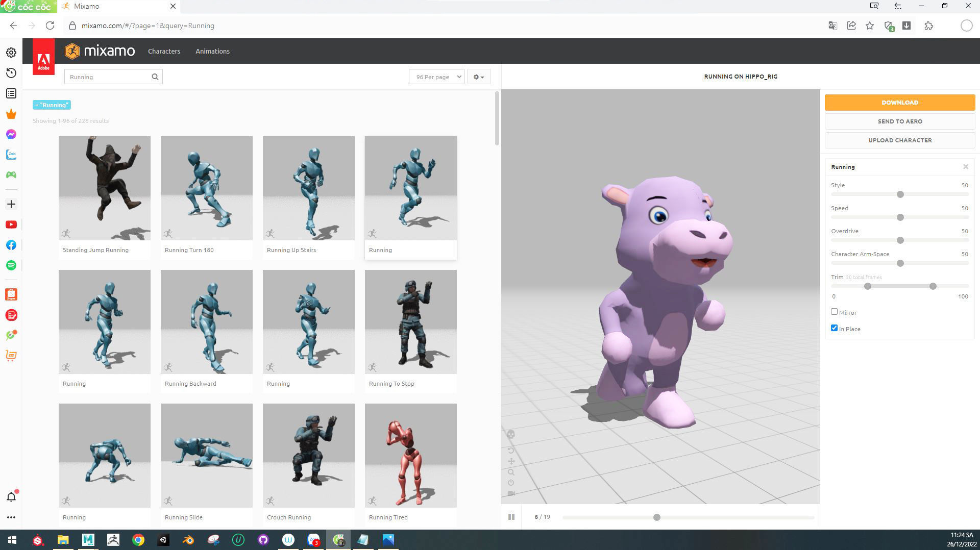Toggle skeleton view skull icon in viewport
Viewport: 980px width, 550px height.
point(511,434)
